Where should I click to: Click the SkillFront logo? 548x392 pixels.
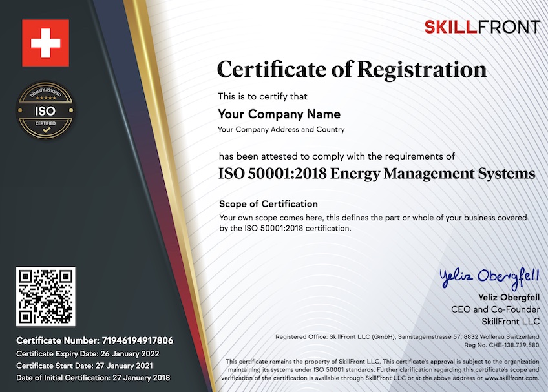[482, 27]
